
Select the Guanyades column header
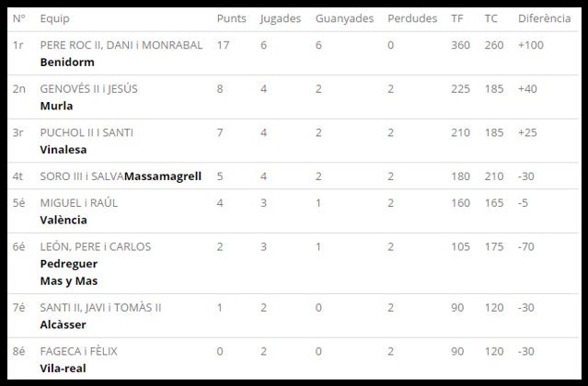344,18
